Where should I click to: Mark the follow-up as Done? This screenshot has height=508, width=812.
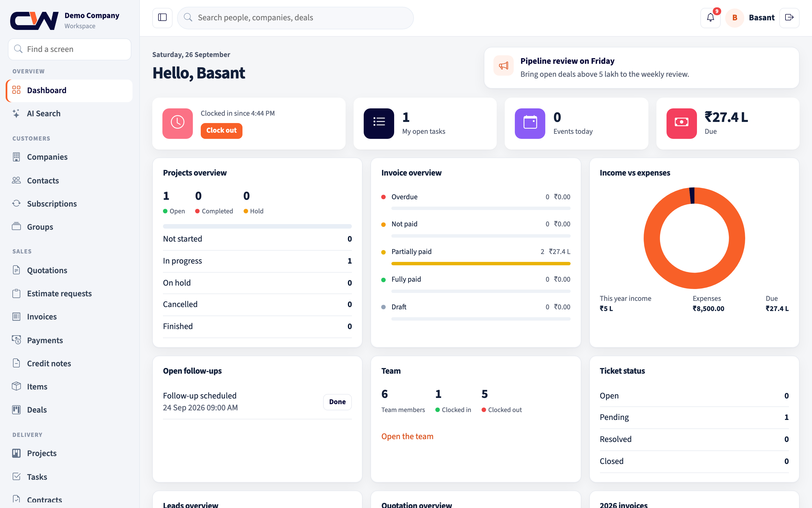click(337, 402)
